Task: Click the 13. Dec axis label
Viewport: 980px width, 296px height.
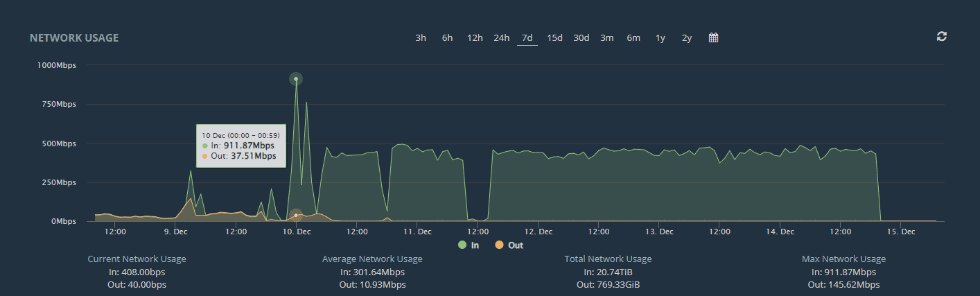Action: [659, 231]
